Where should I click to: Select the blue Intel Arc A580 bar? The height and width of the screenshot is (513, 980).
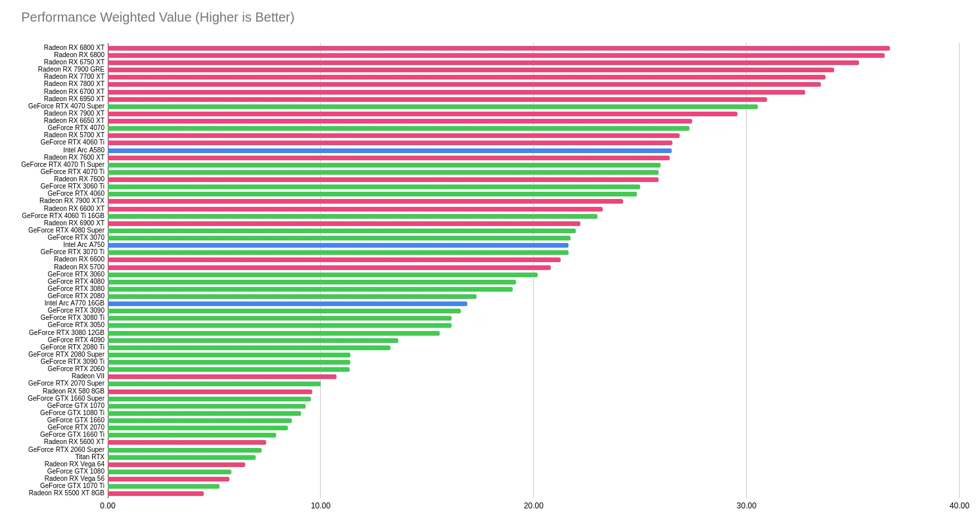click(389, 150)
